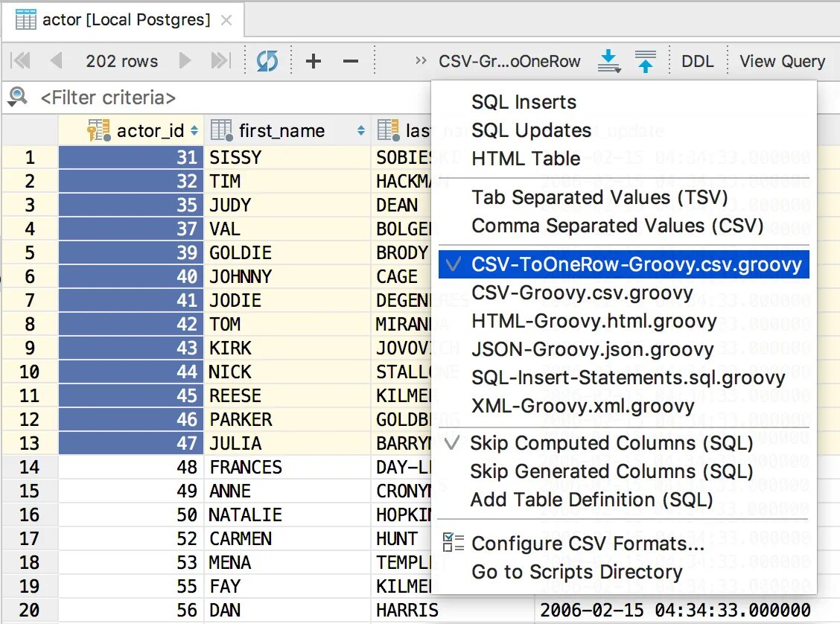Toggle Skip Computed Columns (SQL)
The width and height of the screenshot is (840, 624).
point(611,443)
